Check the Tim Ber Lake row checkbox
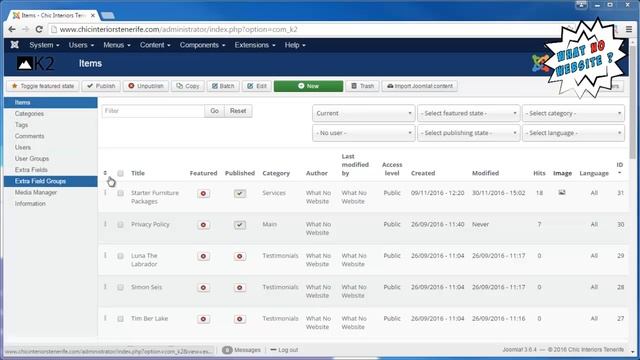640x360 pixels. tap(120, 319)
